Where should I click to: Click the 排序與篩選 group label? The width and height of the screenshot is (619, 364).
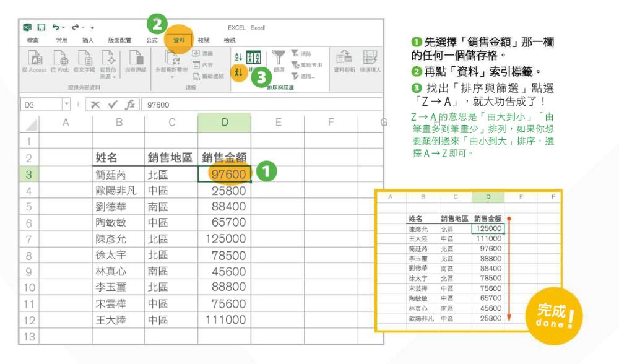280,88
